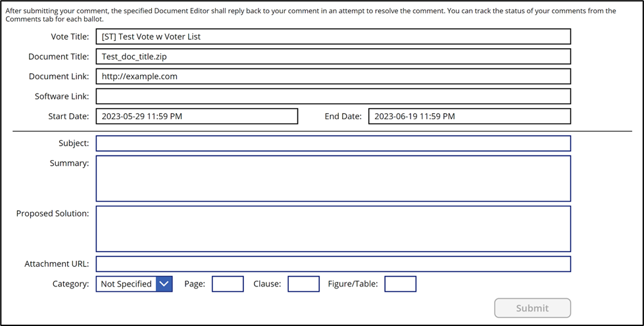644x326 pixels.
Task: Click the Clause input box
Action: point(303,284)
